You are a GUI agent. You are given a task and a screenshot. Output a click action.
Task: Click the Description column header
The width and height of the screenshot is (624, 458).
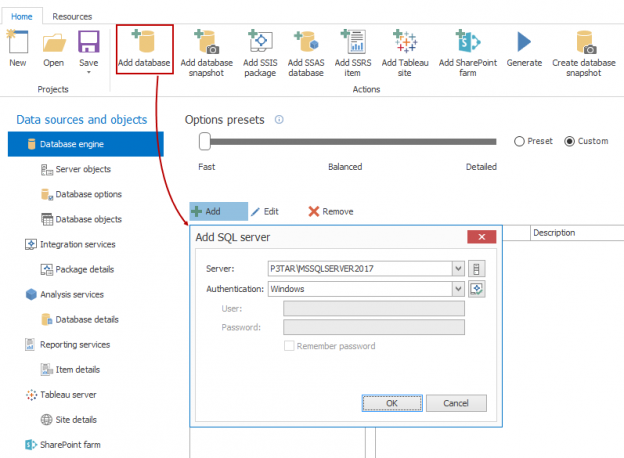coord(577,233)
